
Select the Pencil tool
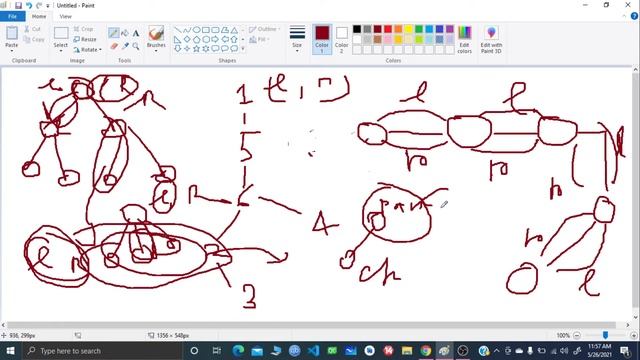click(x=113, y=33)
